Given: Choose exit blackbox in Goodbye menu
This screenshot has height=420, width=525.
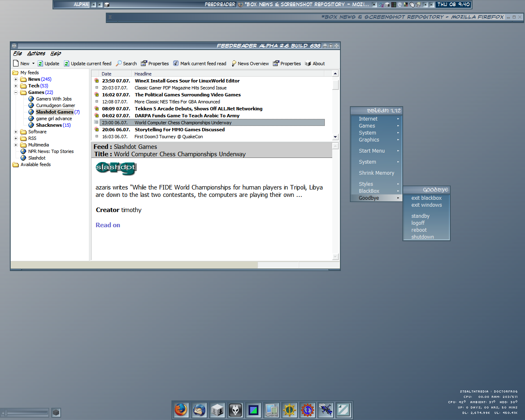Looking at the screenshot, I should click(427, 198).
